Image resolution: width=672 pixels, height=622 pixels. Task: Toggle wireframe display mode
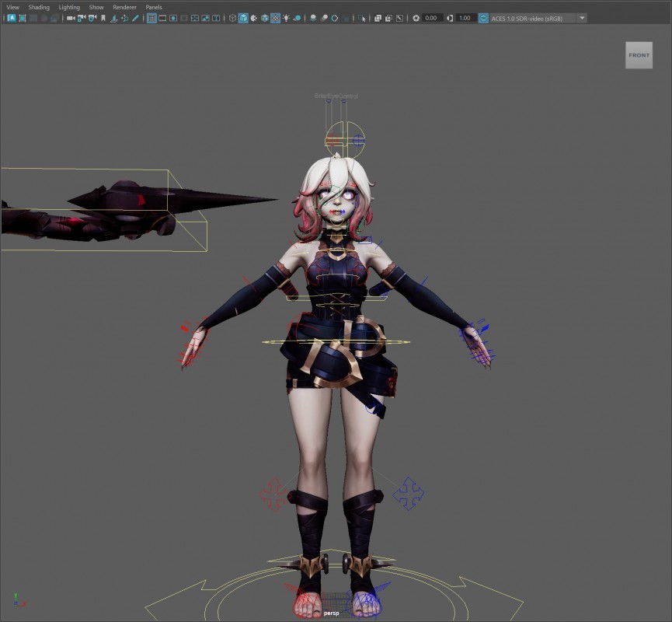pyautogui.click(x=232, y=18)
